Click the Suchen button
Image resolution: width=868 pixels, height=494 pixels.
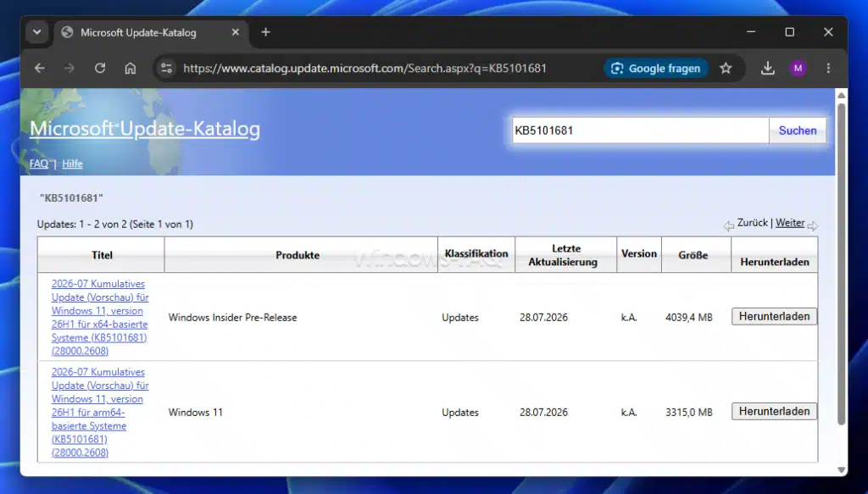click(797, 130)
